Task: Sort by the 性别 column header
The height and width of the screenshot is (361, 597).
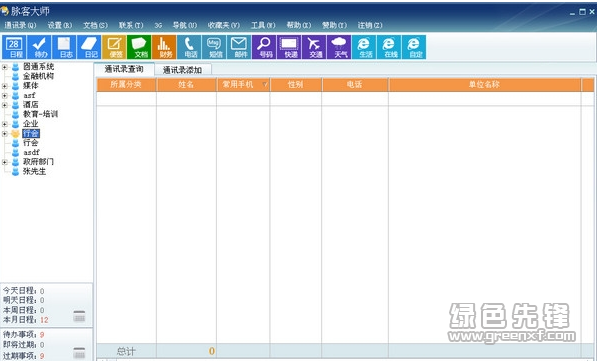Action: click(295, 85)
